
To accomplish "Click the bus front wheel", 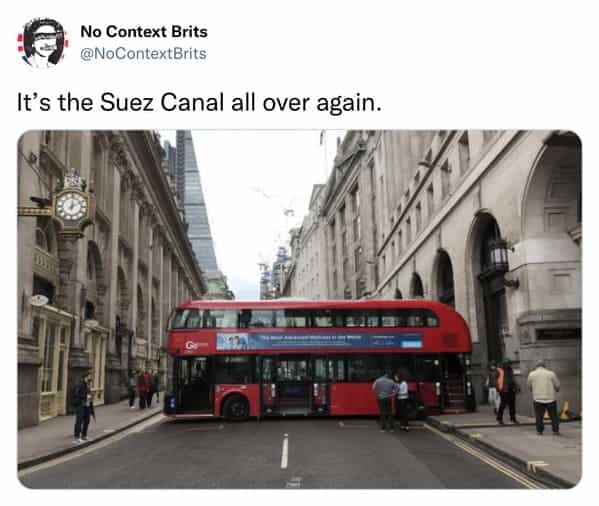I will (x=235, y=408).
